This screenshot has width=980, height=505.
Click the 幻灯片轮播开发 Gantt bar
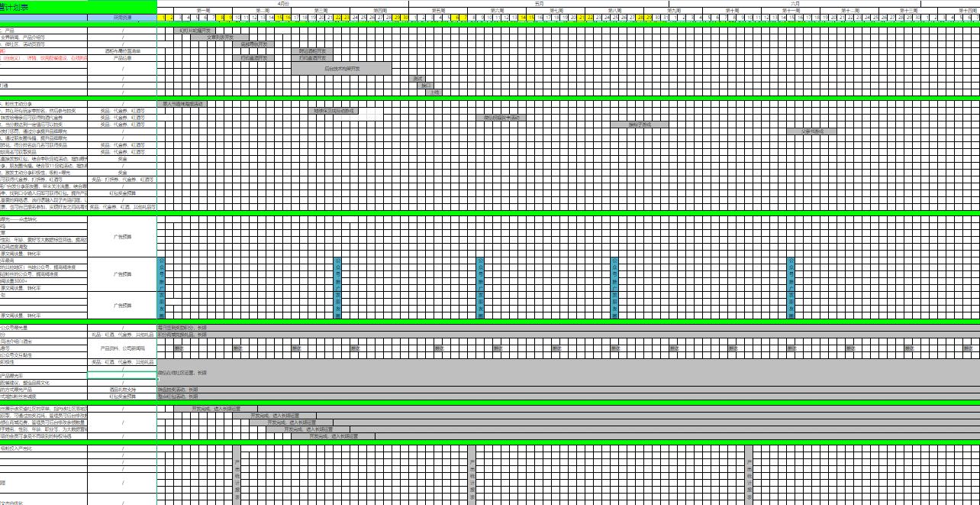pos(195,31)
